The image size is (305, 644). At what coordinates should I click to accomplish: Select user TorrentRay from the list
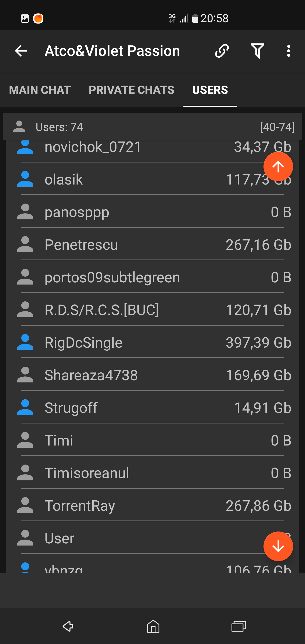(x=80, y=505)
